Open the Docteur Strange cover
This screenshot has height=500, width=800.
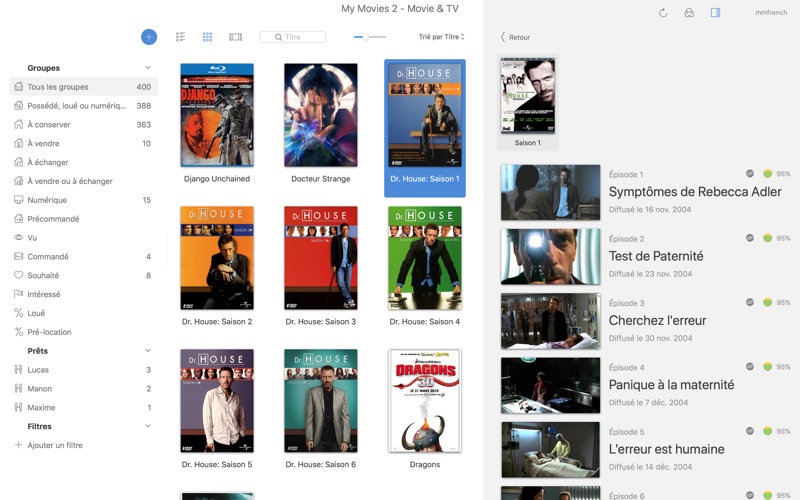tap(321, 115)
